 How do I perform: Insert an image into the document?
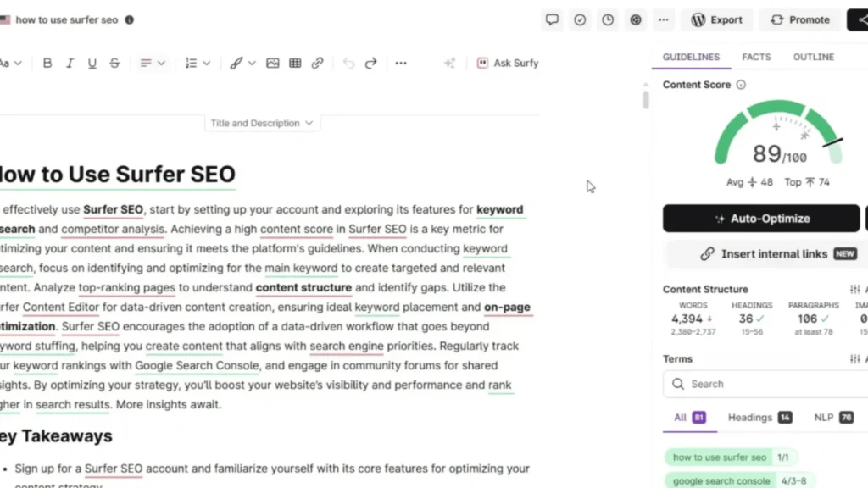[273, 62]
